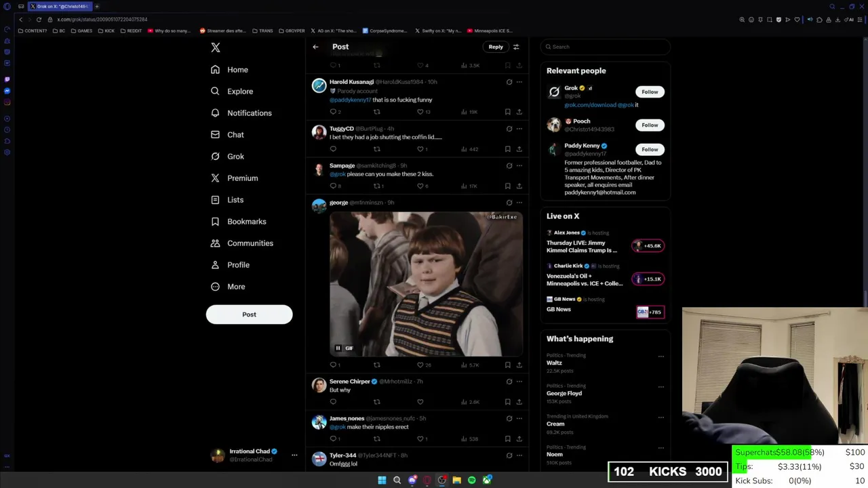This screenshot has height=488, width=868.
Task: Expand the More menu in sidebar
Action: pos(228,287)
